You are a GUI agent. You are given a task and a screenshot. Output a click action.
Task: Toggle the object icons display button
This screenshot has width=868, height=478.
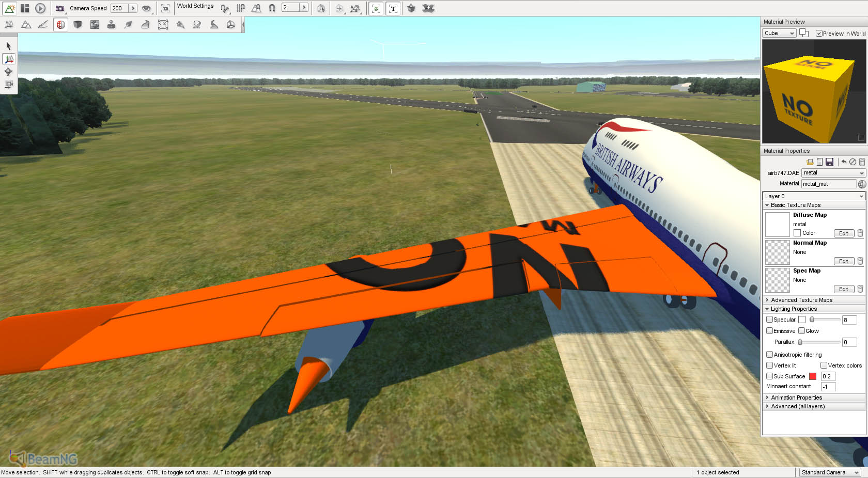[x=376, y=8]
